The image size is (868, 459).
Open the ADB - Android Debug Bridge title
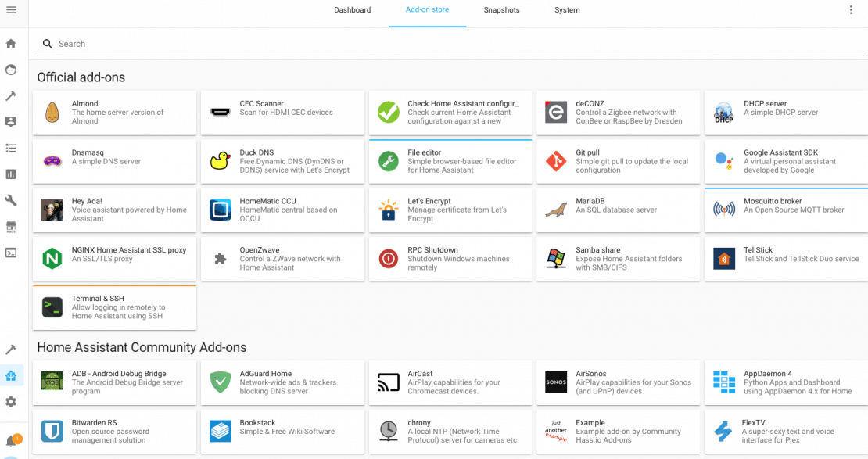(x=119, y=374)
